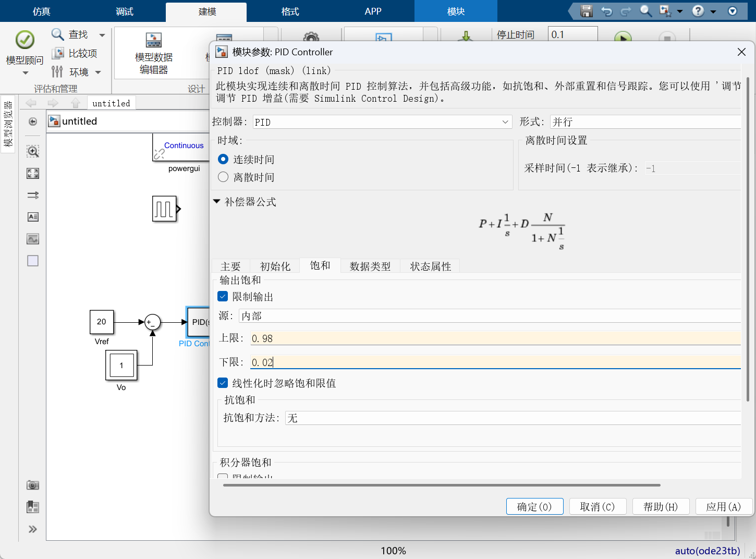756x559 pixels.
Task: Click the viewmarks icon below the camera
Action: (33, 507)
